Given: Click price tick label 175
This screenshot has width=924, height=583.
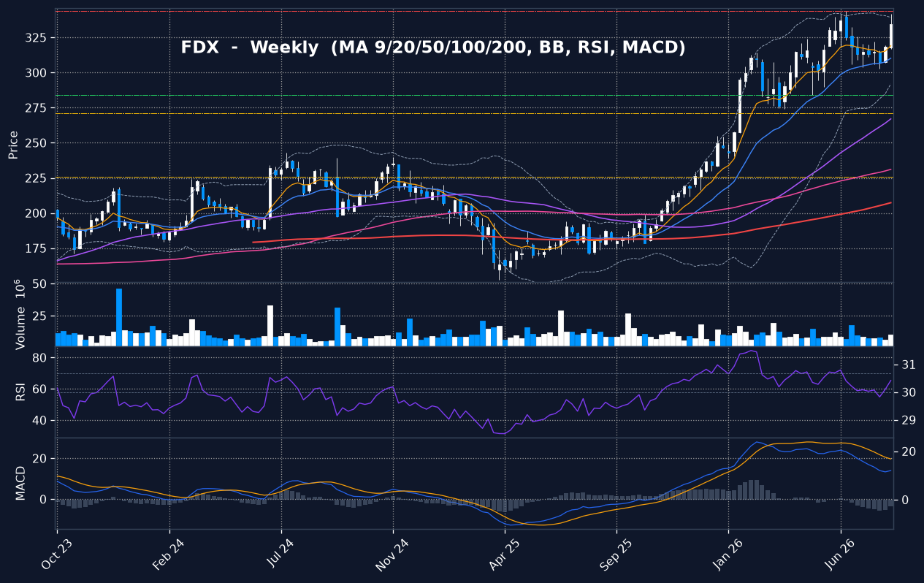Looking at the screenshot, I should [37, 248].
